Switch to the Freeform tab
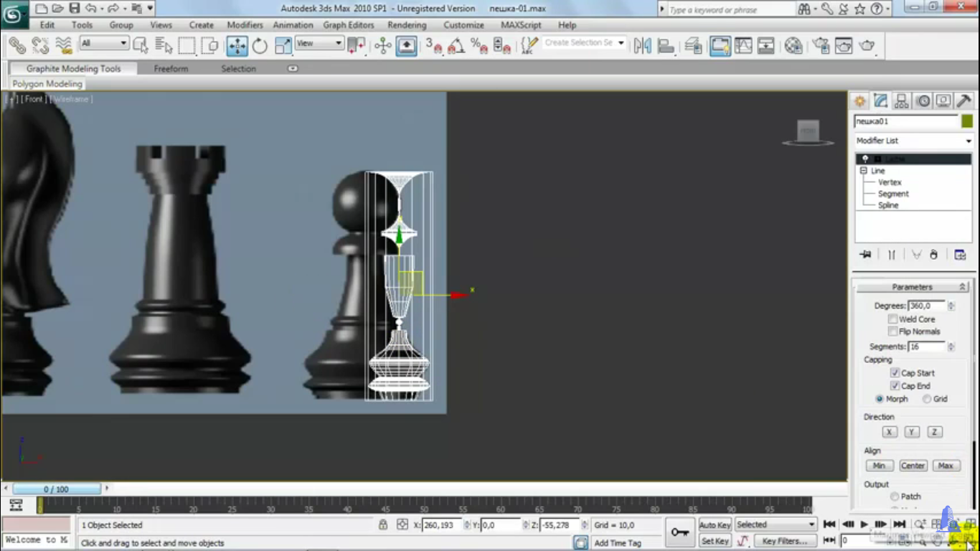The width and height of the screenshot is (980, 551). [171, 69]
